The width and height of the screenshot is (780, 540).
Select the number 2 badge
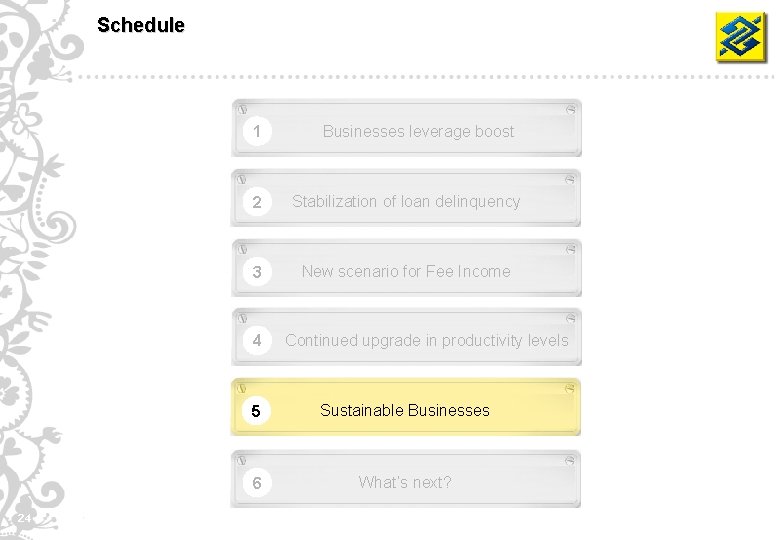pyautogui.click(x=257, y=202)
